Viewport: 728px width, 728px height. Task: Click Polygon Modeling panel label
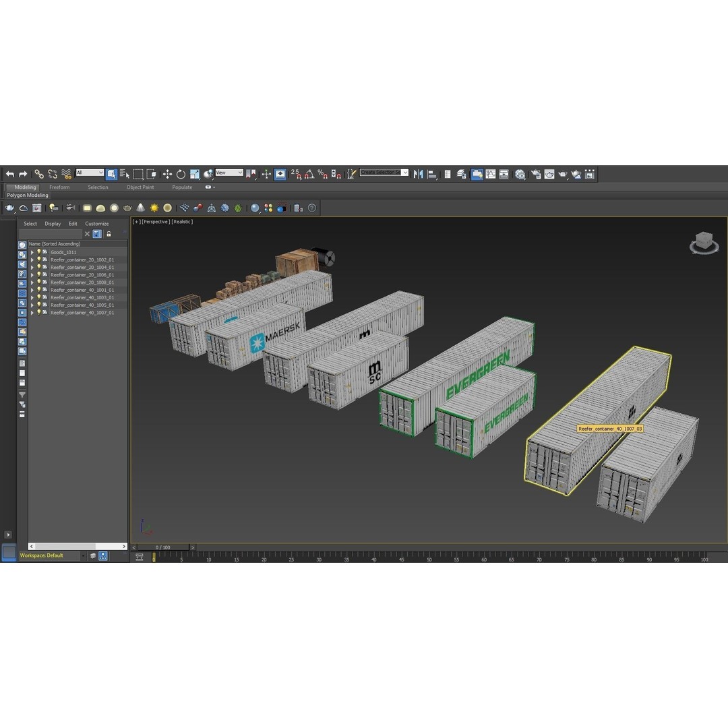(x=28, y=195)
